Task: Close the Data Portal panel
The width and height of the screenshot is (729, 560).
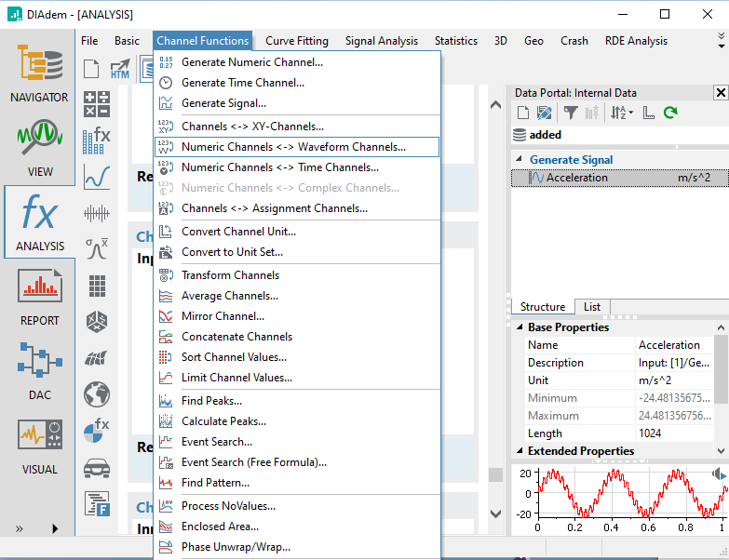Action: [x=721, y=92]
